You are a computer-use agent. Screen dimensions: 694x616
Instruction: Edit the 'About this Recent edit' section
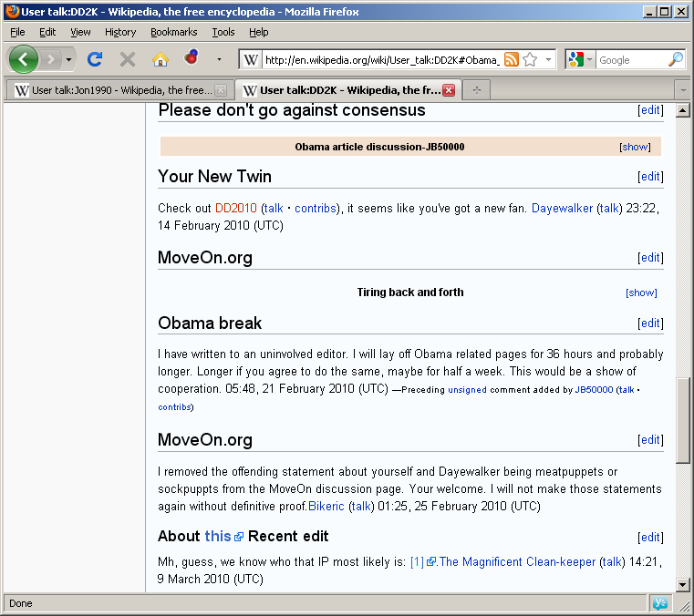click(650, 538)
